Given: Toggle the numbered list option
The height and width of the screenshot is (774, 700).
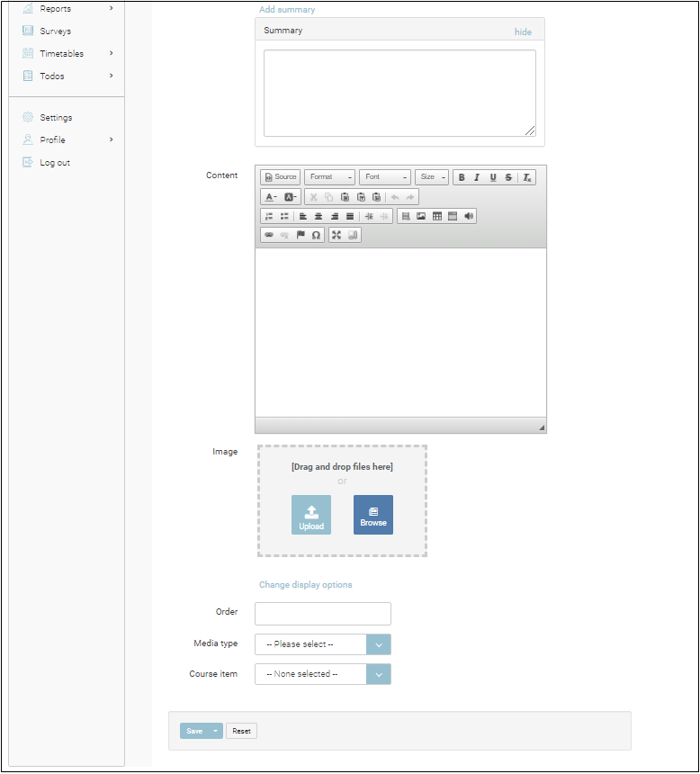Looking at the screenshot, I should tap(269, 216).
